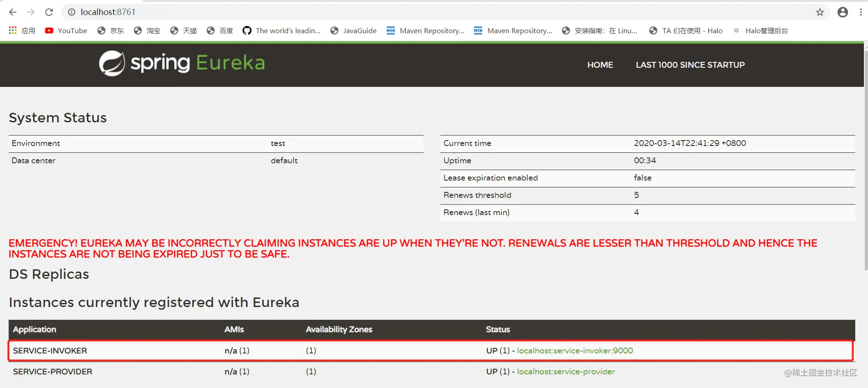Click the red EMERGENCY warning message
This screenshot has width=868, height=388.
pyautogui.click(x=413, y=248)
